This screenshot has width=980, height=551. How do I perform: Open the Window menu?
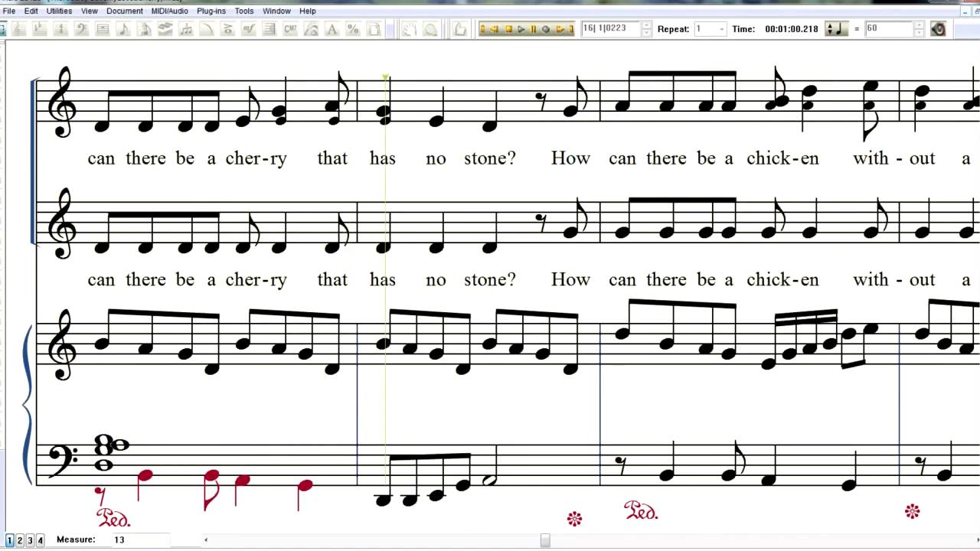point(276,11)
